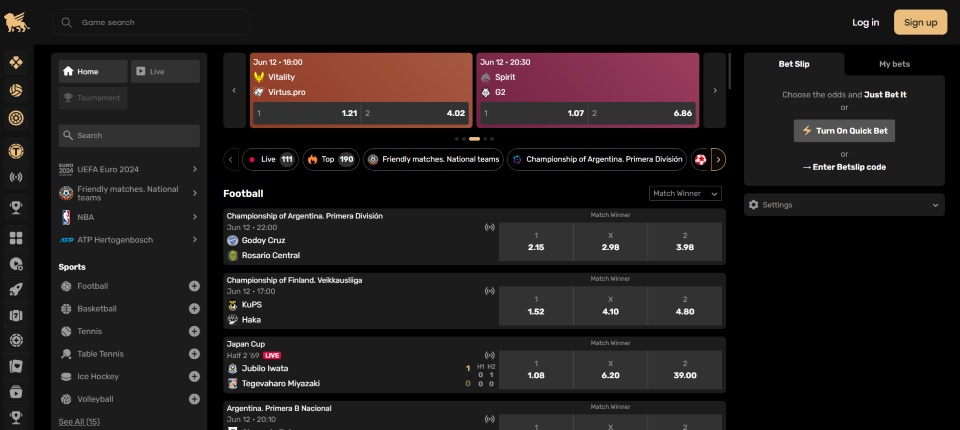This screenshot has width=960, height=430.
Task: Open live stream icon for KuPS vs Haka
Action: 489,291
